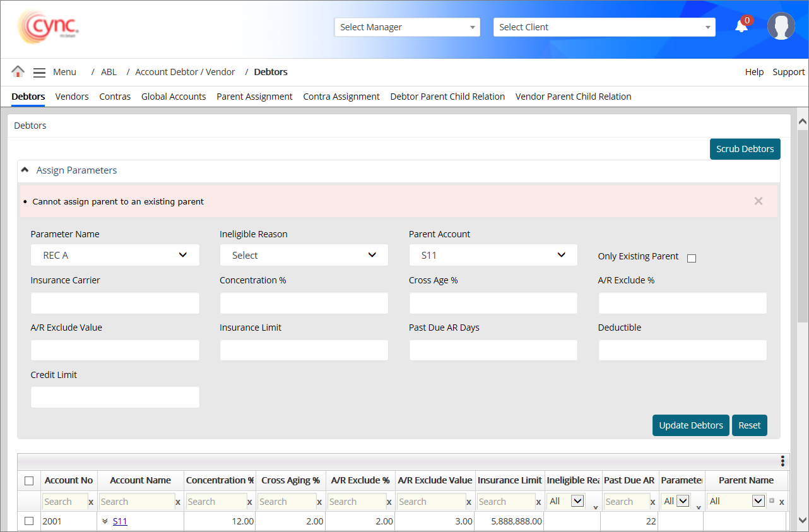Enable the Only Existing Parent checkbox
Screen dimensions: 809x532
pyautogui.click(x=692, y=258)
